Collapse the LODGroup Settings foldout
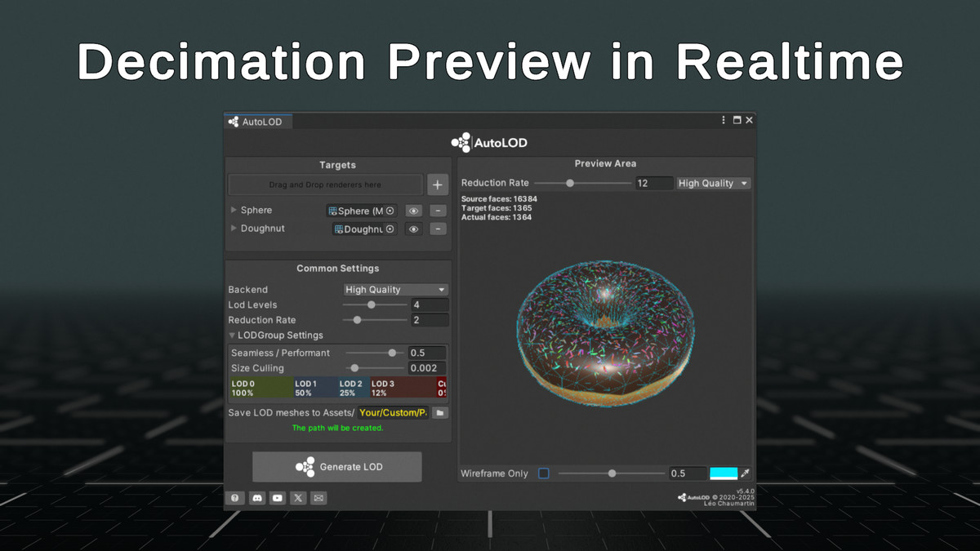The image size is (980, 551). click(233, 335)
